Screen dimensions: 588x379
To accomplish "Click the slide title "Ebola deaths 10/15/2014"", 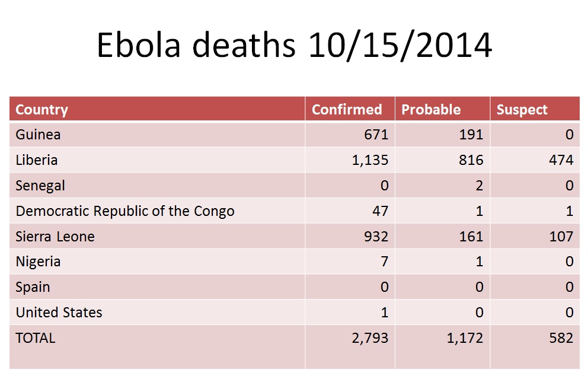I will click(x=294, y=45).
